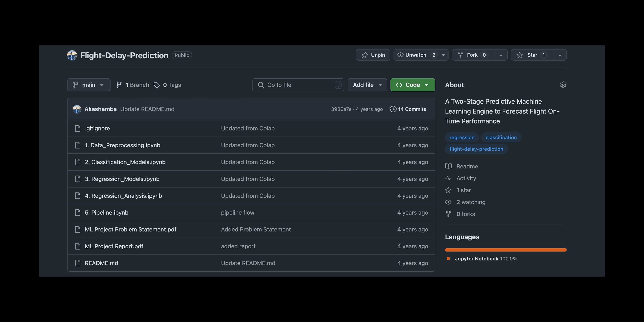Fork the repository
644x322 pixels.
click(x=473, y=55)
